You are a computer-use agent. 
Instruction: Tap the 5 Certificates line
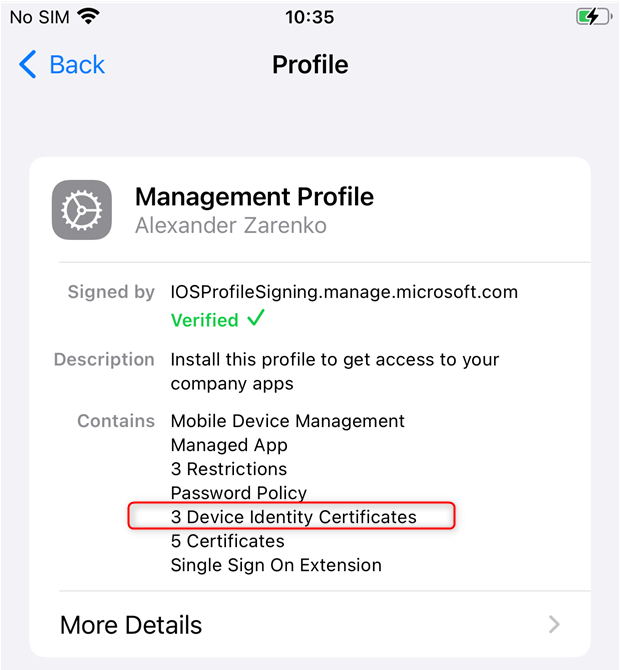[228, 541]
